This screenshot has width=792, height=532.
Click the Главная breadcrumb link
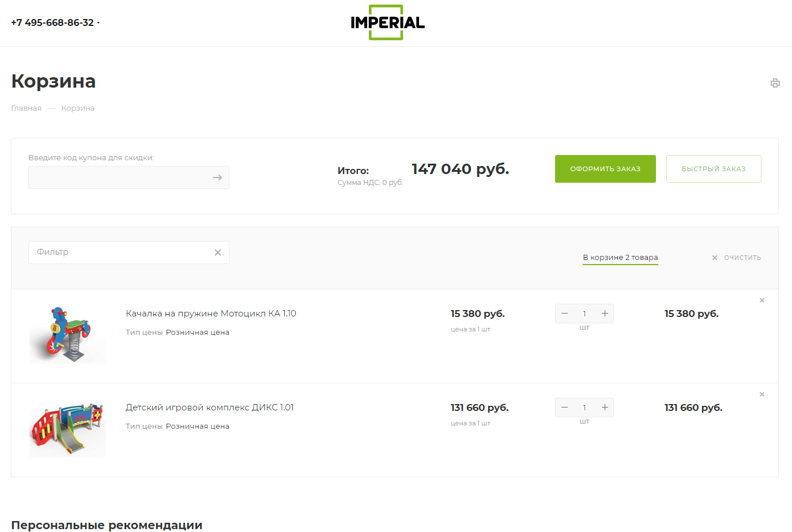pos(27,108)
